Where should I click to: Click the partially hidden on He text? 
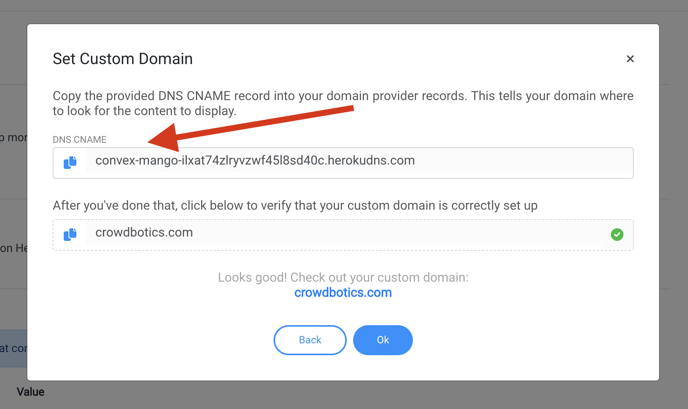point(13,248)
